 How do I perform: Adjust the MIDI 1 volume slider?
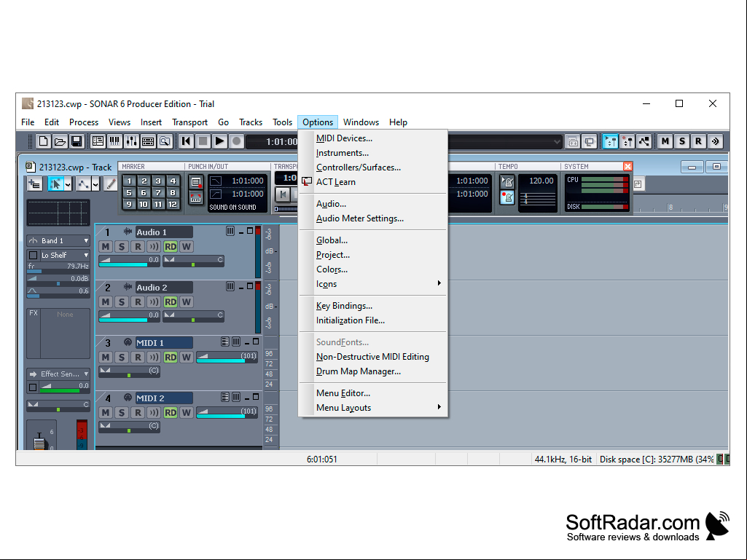(227, 357)
